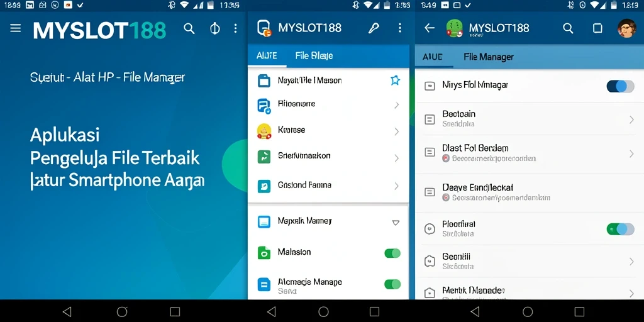The image size is (644, 322).
Task: Tap the Deave Eondjleckat entry
Action: pyautogui.click(x=530, y=192)
